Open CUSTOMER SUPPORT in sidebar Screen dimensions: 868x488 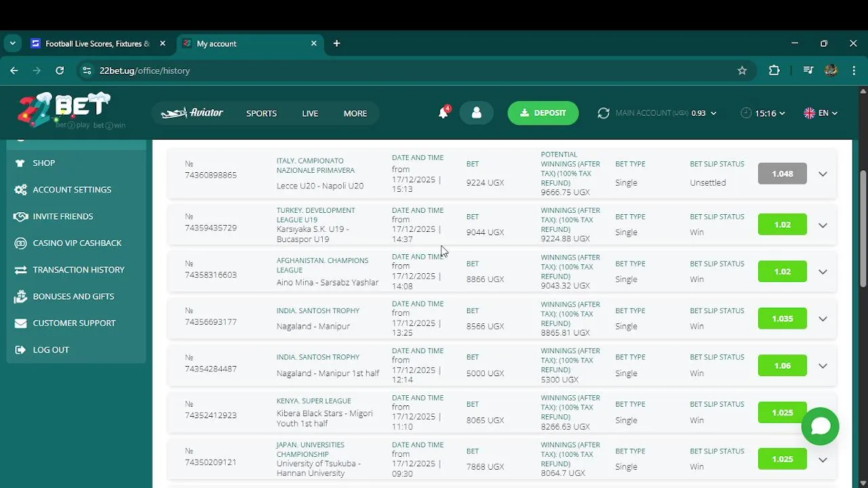[76, 323]
